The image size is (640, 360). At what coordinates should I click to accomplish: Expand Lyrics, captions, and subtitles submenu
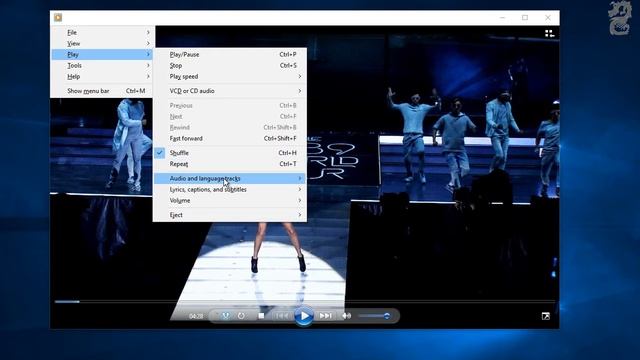[x=230, y=189]
